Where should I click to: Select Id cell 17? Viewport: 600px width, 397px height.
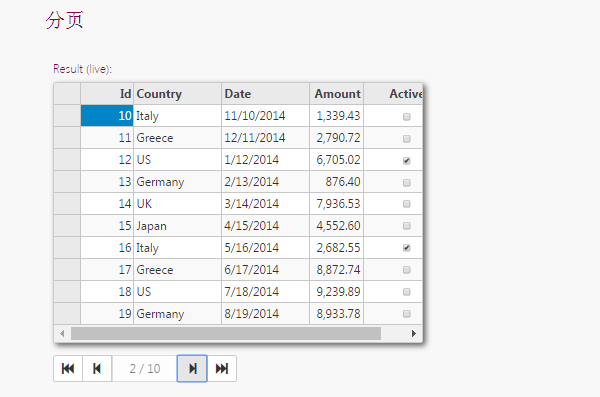[107, 270]
